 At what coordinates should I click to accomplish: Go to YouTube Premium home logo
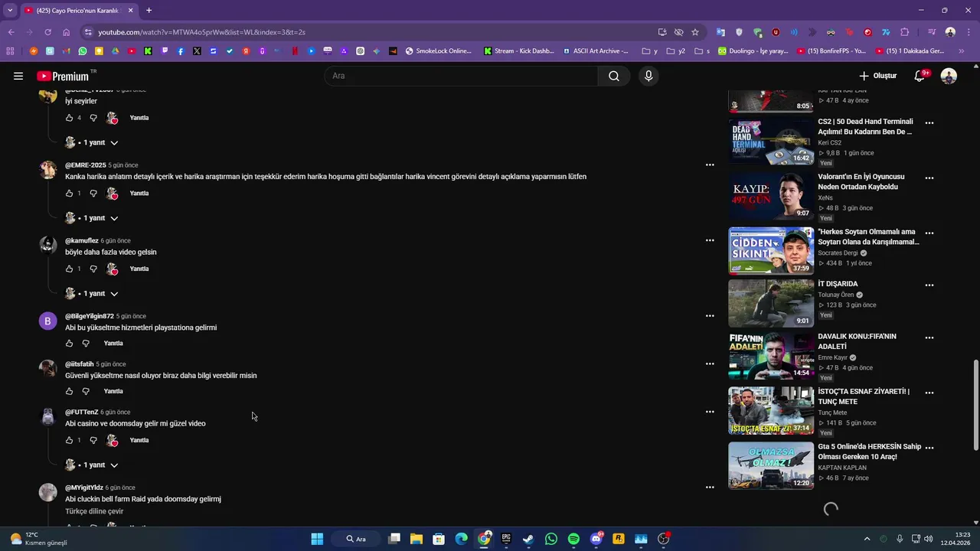[63, 76]
